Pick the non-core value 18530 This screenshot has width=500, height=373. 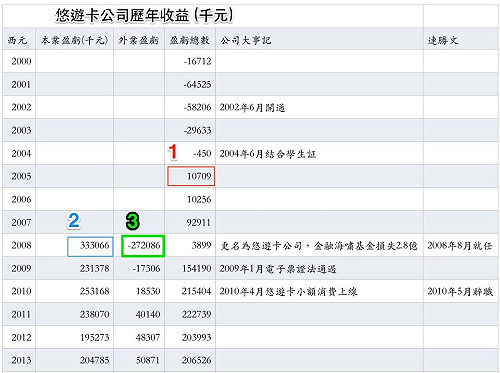click(x=148, y=291)
